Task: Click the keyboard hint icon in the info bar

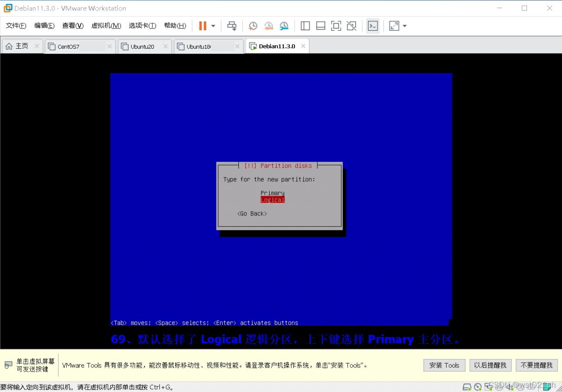Action: (x=8, y=365)
